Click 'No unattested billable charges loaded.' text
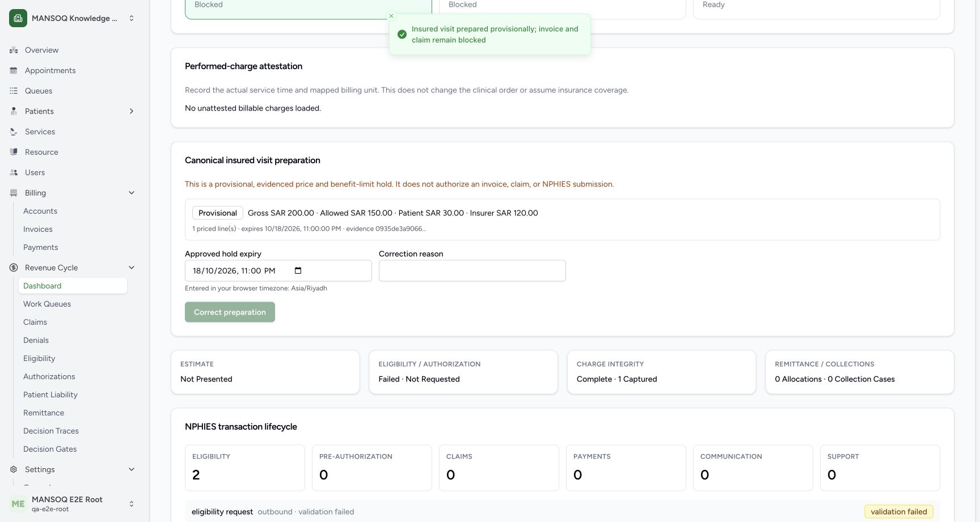The width and height of the screenshot is (980, 522). coord(253,108)
